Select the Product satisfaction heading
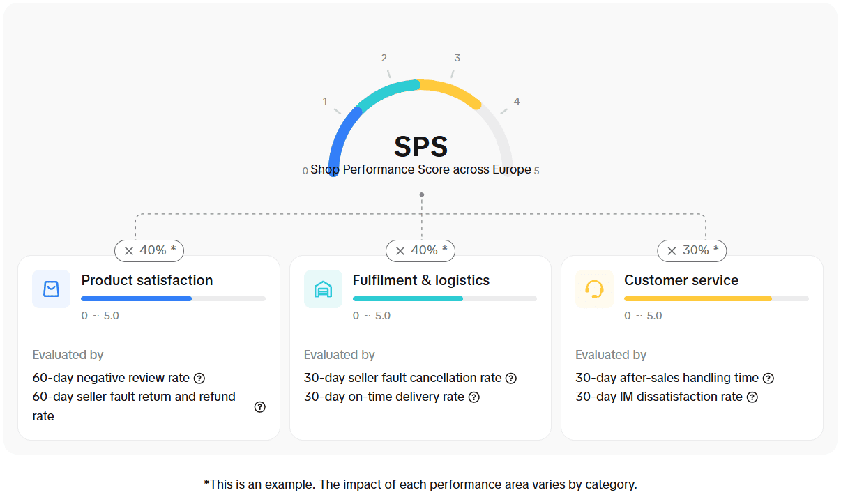The image size is (841, 504). [147, 280]
